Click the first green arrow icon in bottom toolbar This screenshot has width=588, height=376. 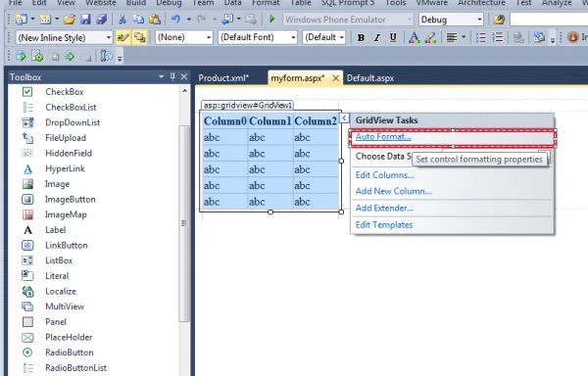(21, 57)
